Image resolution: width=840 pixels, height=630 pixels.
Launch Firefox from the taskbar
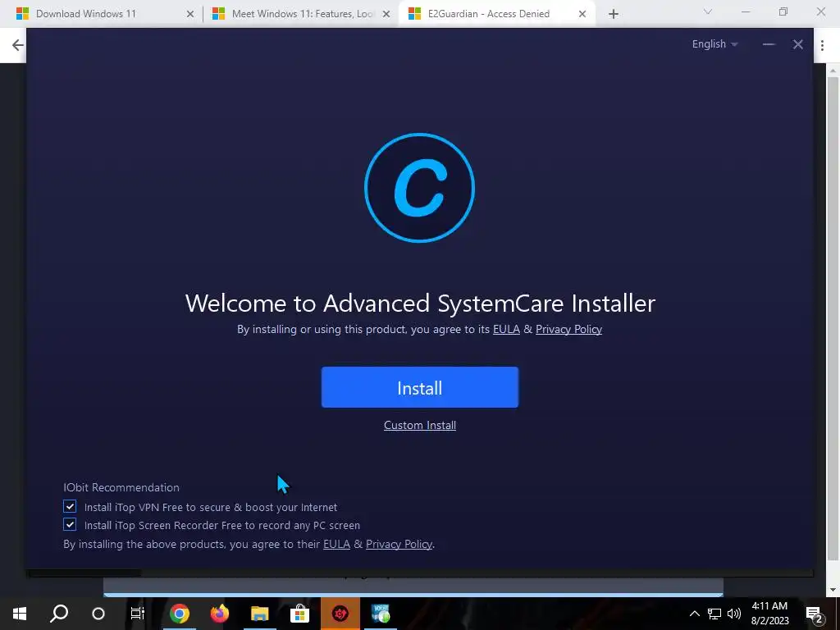tap(220, 614)
